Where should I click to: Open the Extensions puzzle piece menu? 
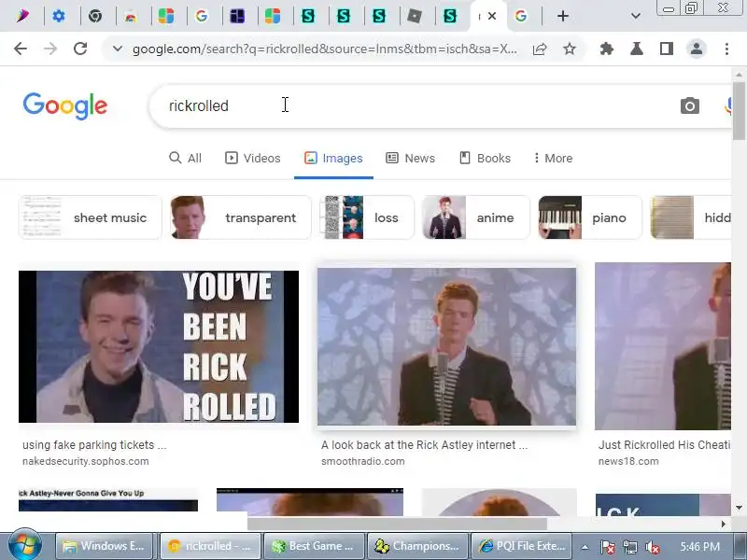pyautogui.click(x=606, y=49)
